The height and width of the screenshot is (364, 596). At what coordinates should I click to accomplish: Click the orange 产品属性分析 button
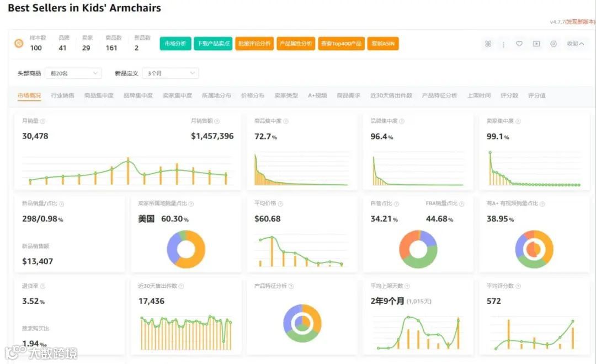pyautogui.click(x=296, y=44)
